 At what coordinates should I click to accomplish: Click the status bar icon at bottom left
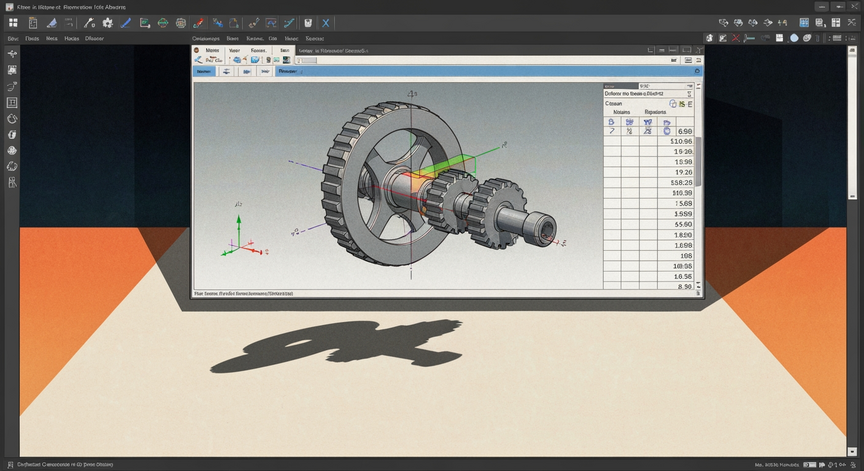coord(10,464)
